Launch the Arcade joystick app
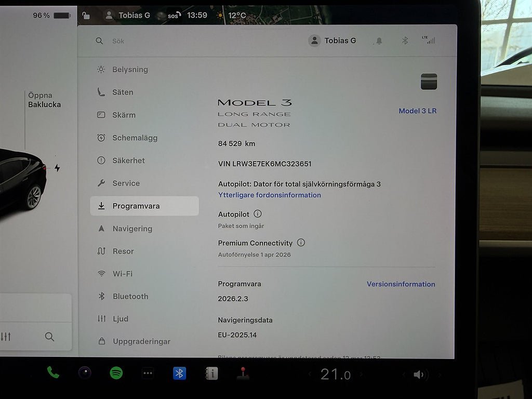 tap(243, 374)
